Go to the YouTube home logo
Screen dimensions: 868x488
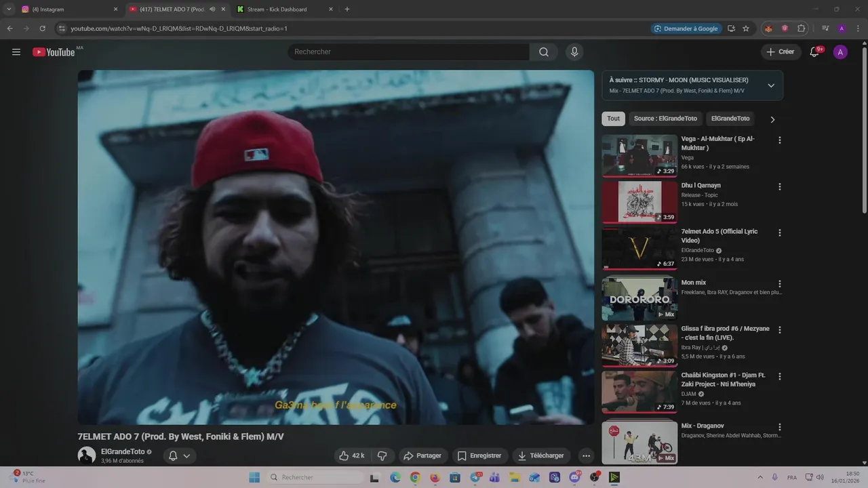tap(54, 52)
